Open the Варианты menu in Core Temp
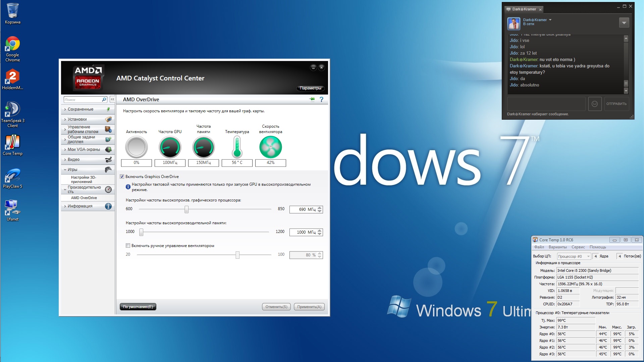This screenshot has width=644, height=362. [x=557, y=247]
